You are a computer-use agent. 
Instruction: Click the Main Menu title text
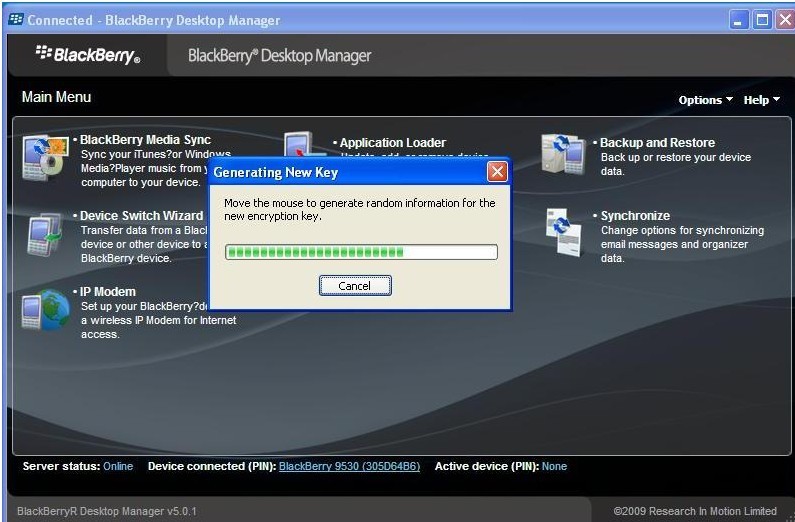(x=56, y=97)
